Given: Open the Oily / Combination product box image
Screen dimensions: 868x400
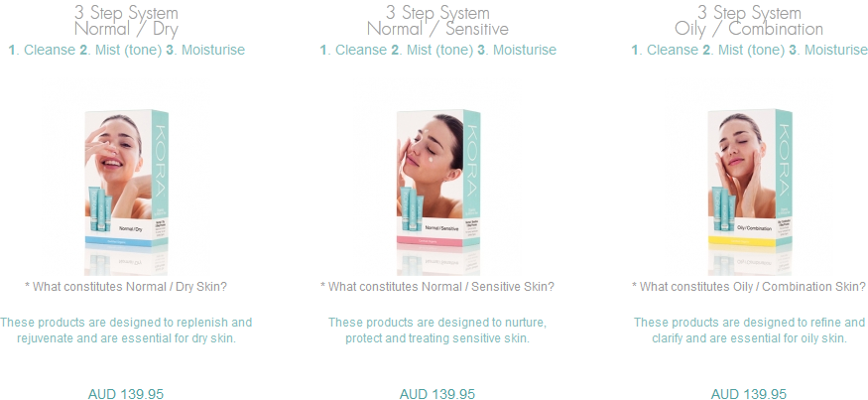Looking at the screenshot, I should tap(750, 179).
